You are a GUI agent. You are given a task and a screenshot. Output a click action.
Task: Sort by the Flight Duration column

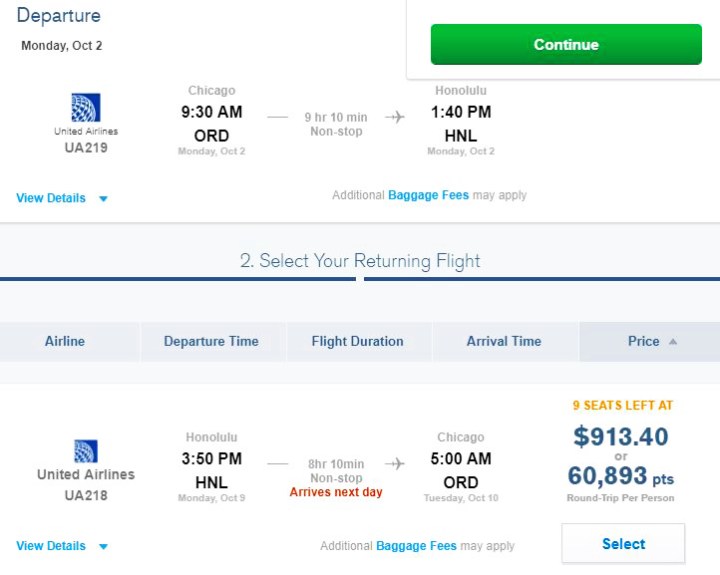click(357, 341)
